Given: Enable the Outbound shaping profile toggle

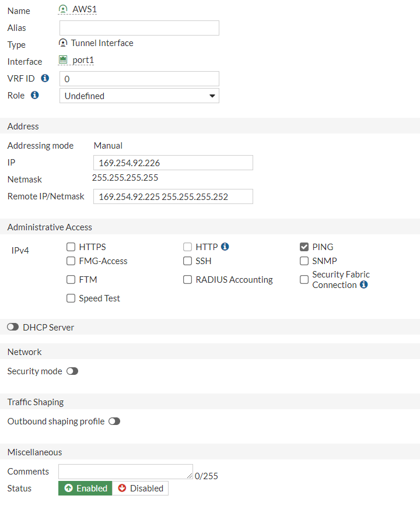Looking at the screenshot, I should pyautogui.click(x=114, y=421).
